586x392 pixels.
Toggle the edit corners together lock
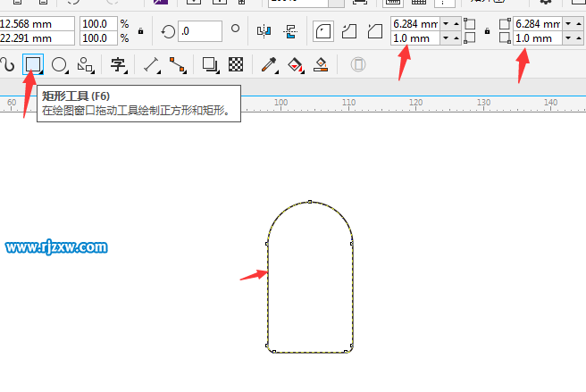487,31
